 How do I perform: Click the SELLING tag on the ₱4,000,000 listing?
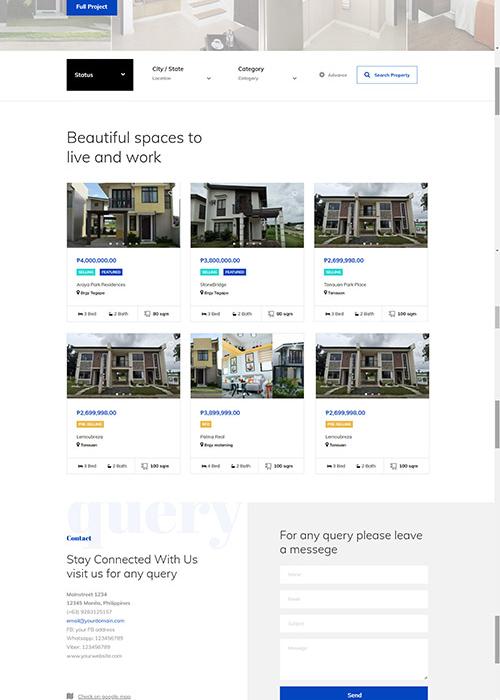(x=86, y=272)
